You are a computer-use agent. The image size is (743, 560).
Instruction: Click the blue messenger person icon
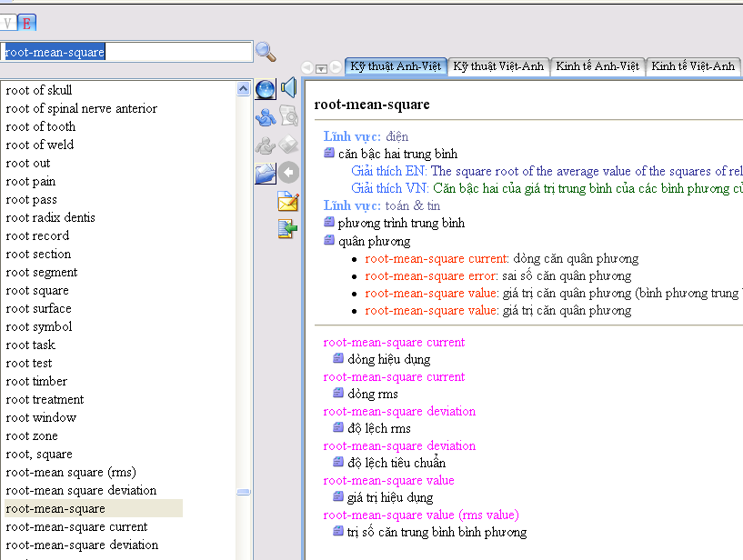coord(266,117)
